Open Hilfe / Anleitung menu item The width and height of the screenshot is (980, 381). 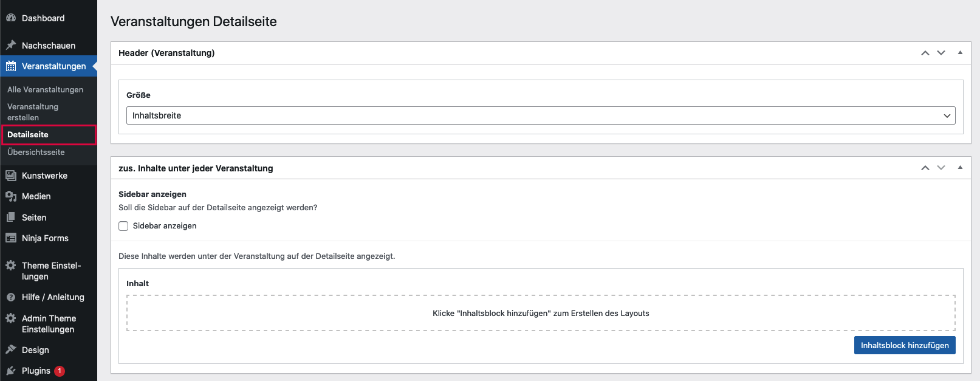click(53, 297)
